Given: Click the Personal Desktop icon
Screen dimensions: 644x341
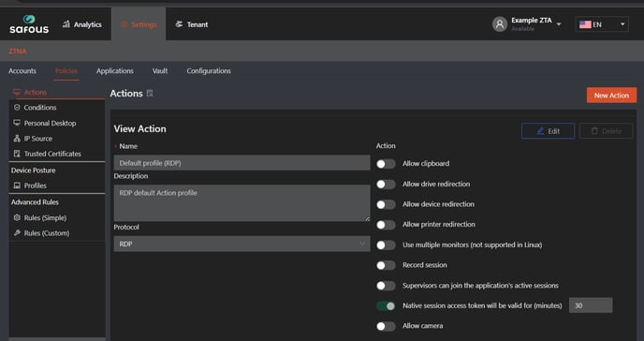Looking at the screenshot, I should (17, 123).
